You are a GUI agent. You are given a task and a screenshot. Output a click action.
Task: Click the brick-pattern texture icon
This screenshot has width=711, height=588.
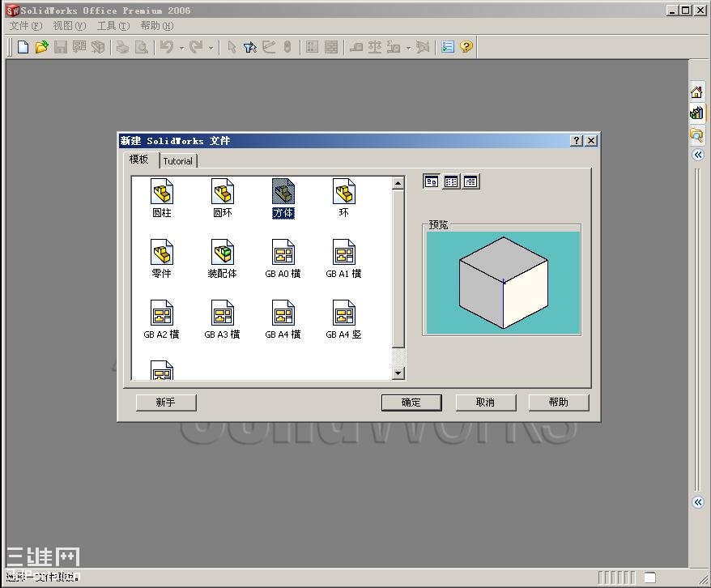pos(331,47)
